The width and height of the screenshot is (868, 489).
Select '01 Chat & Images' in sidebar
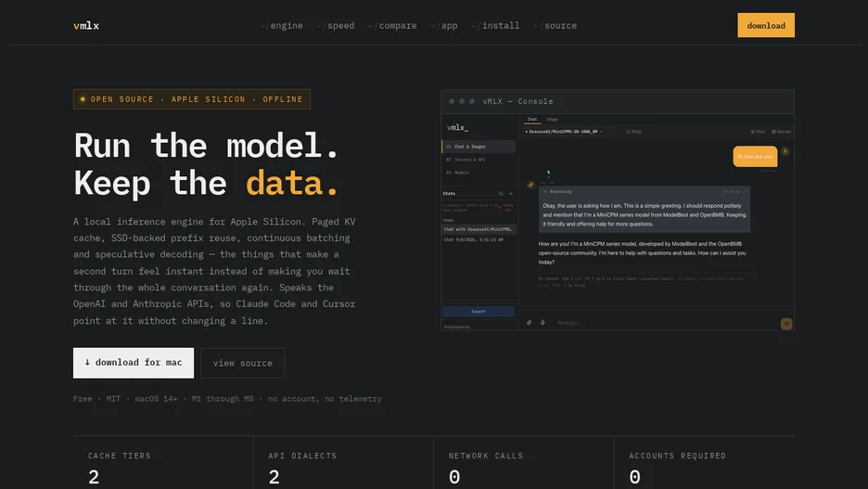point(479,147)
